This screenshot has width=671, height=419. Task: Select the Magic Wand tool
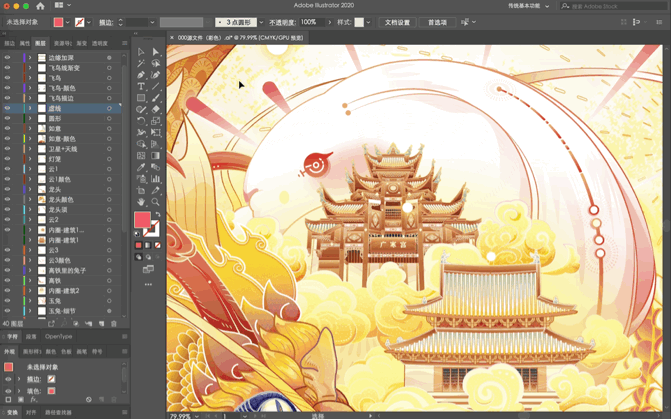(141, 63)
